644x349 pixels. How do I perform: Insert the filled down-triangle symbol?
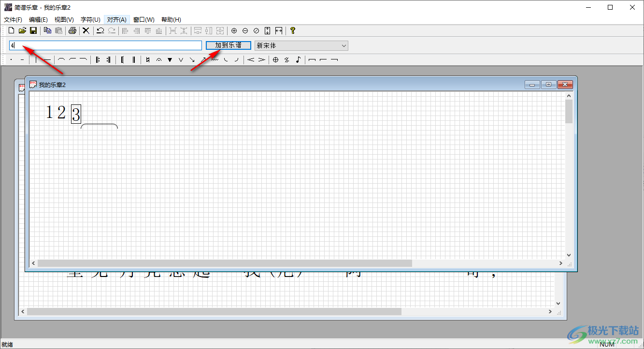[170, 60]
